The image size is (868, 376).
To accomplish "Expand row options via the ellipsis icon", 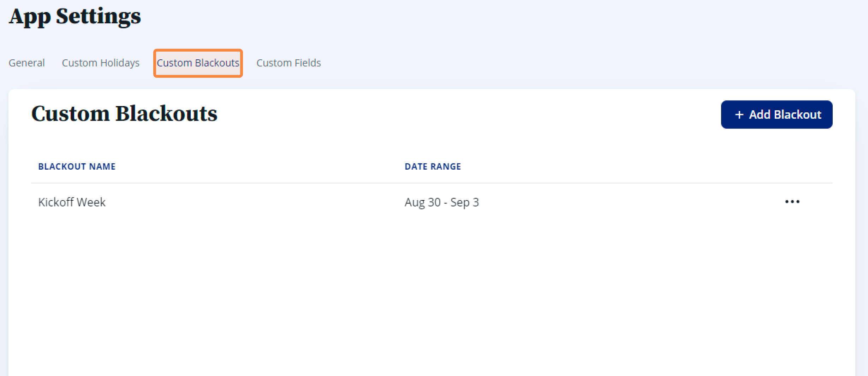I will click(792, 202).
